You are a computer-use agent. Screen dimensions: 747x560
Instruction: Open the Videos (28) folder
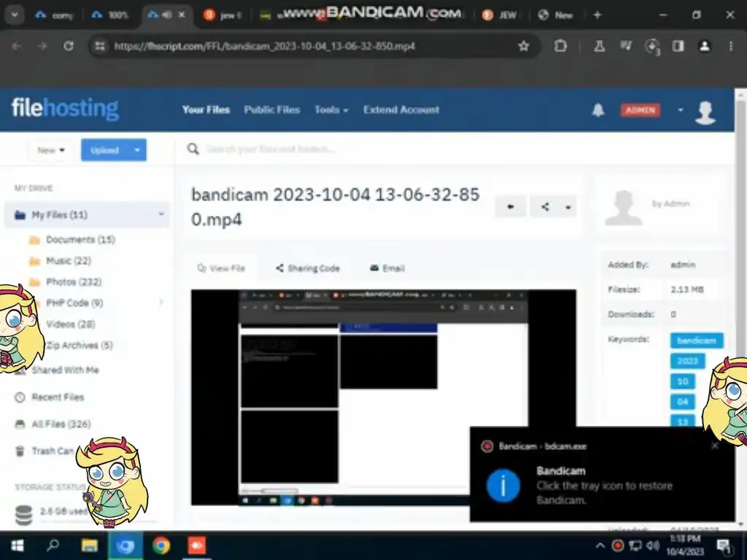tap(71, 324)
